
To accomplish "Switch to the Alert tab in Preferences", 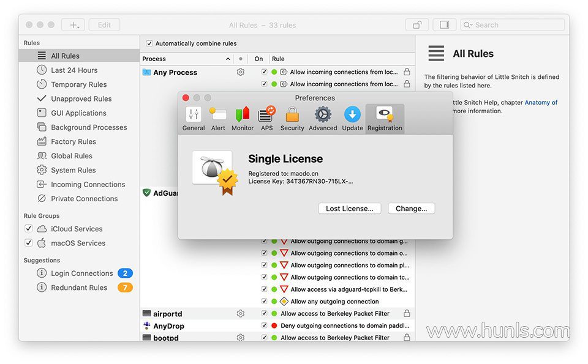I will pyautogui.click(x=218, y=119).
